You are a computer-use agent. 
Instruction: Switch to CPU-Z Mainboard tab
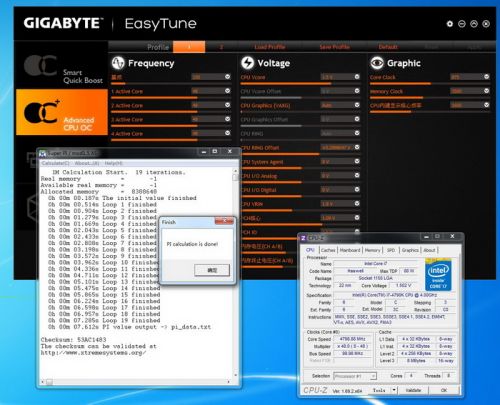(350, 250)
